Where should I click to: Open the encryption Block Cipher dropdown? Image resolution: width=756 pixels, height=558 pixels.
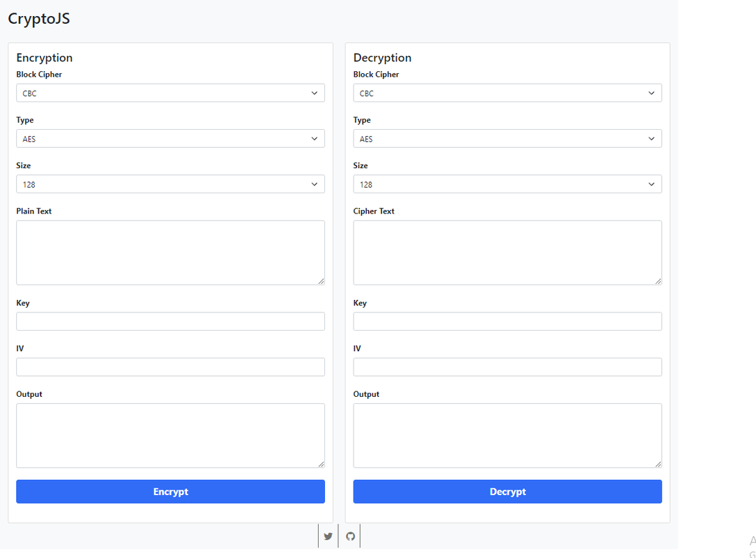(x=170, y=93)
